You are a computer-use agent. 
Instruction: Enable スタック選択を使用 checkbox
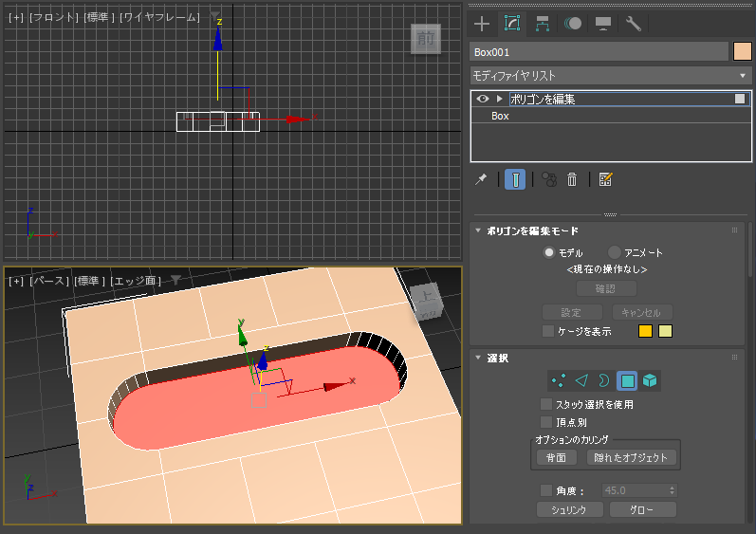click(546, 404)
